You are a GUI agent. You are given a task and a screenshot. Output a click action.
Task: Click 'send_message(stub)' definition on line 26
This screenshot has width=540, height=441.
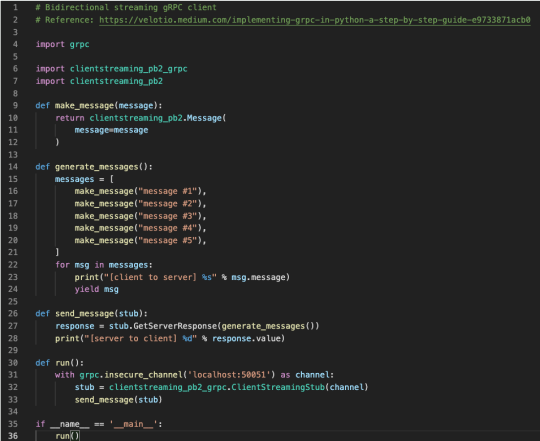point(101,314)
